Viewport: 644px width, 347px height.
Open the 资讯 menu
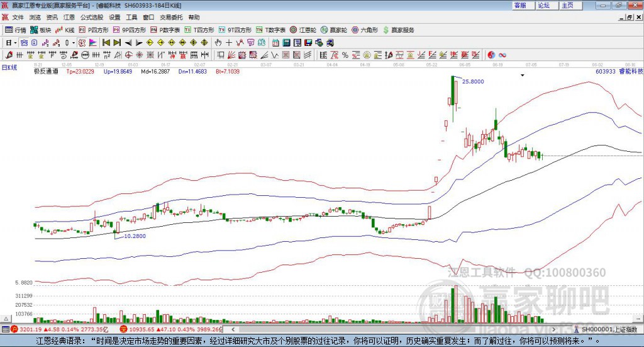click(x=52, y=17)
